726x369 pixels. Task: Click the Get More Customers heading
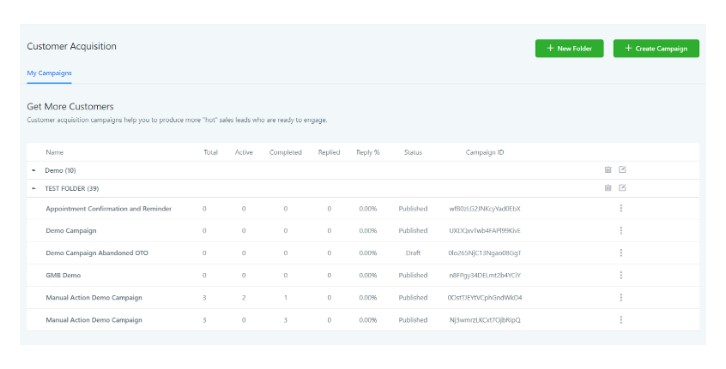(x=70, y=106)
